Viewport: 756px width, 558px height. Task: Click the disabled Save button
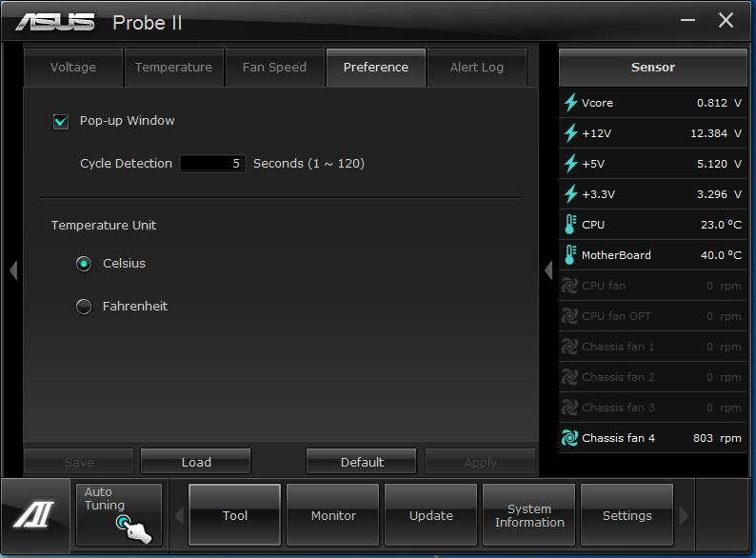pyautogui.click(x=79, y=462)
